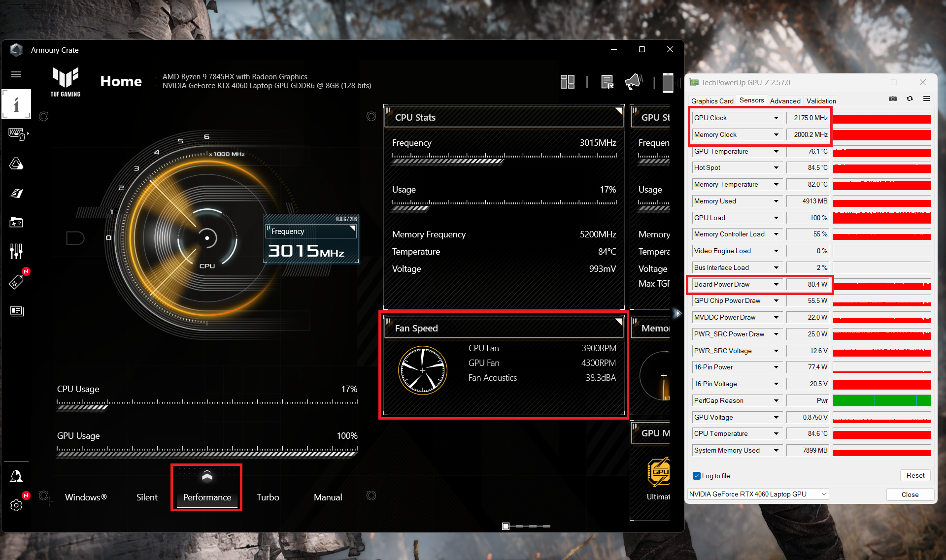Select the Windows operating mode
Viewport: 946px width, 560px height.
[x=86, y=497]
